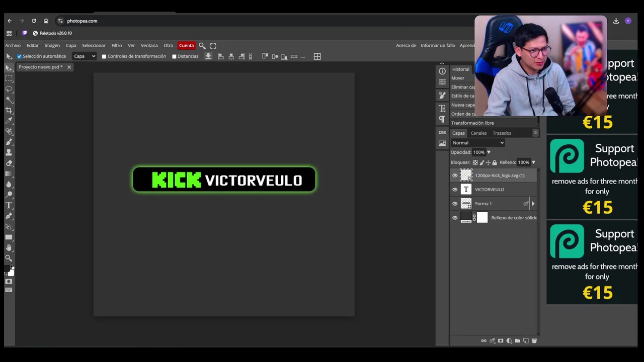This screenshot has width=644, height=362.
Task: Select the Rectangle shape tool
Action: (x=9, y=237)
